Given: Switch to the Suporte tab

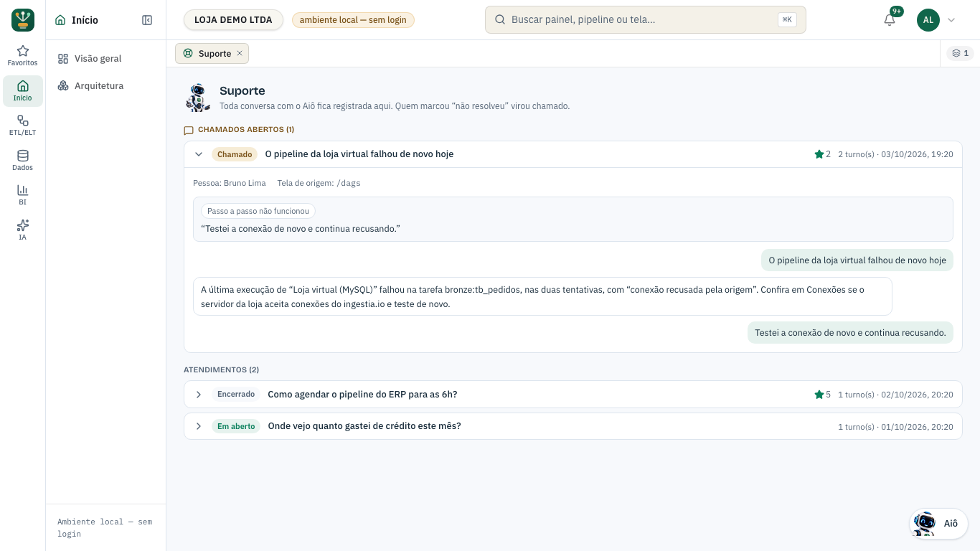Looking at the screenshot, I should pos(212,53).
